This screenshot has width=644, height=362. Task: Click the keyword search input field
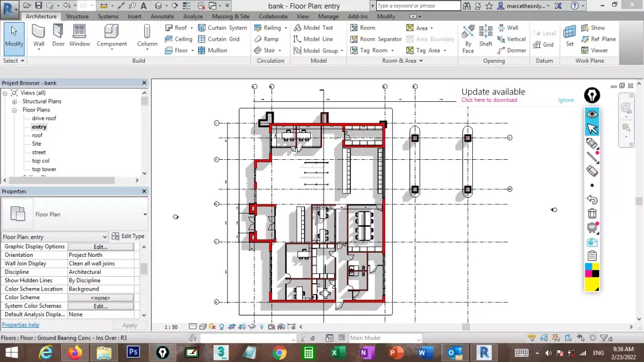(418, 6)
